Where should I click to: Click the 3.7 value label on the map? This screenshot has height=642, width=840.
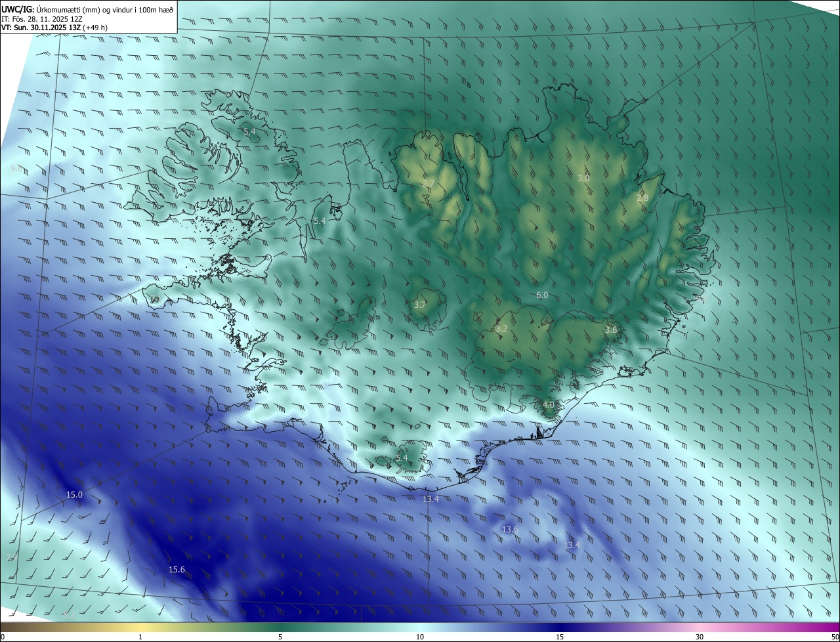420,305
